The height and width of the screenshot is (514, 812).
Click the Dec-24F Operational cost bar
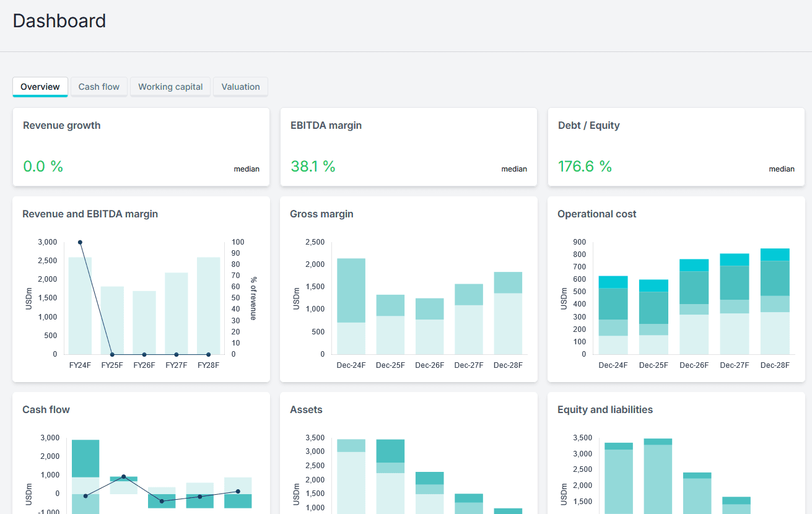[613, 315]
